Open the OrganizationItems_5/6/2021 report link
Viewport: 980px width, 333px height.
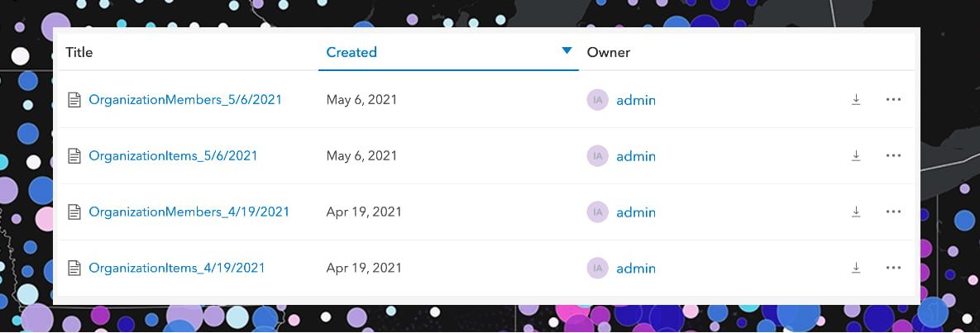click(173, 155)
